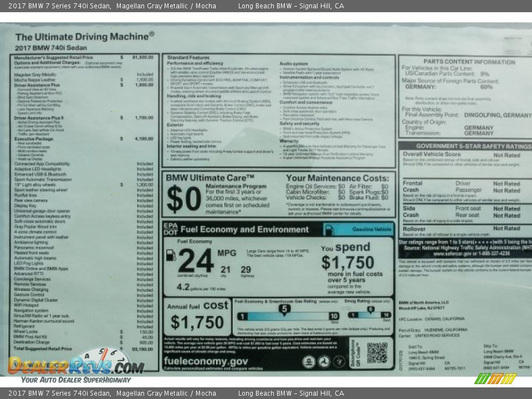Viewport: 532px width, 399px height.
Task: Click the third agency seal near QR code
Action: pos(339,362)
